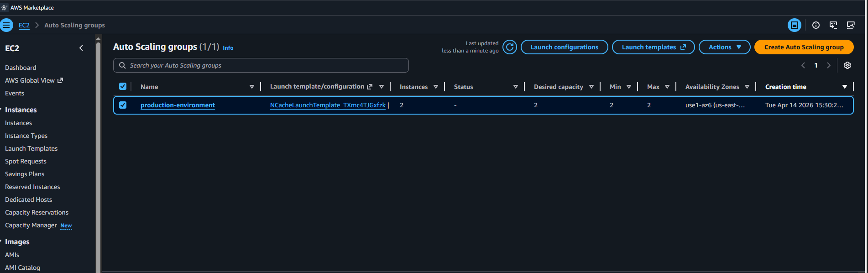Sort by Launch template/configuration column arrow
The height and width of the screenshot is (273, 868).
(382, 87)
